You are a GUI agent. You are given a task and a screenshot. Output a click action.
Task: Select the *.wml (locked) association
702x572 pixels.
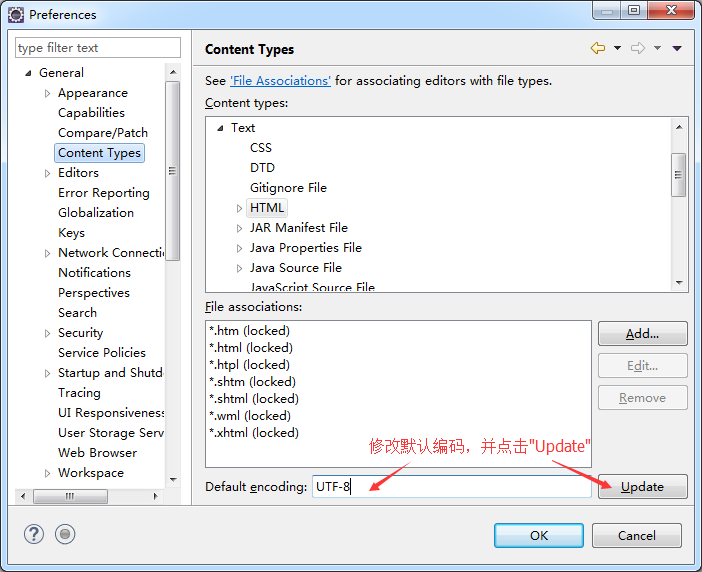pos(250,416)
